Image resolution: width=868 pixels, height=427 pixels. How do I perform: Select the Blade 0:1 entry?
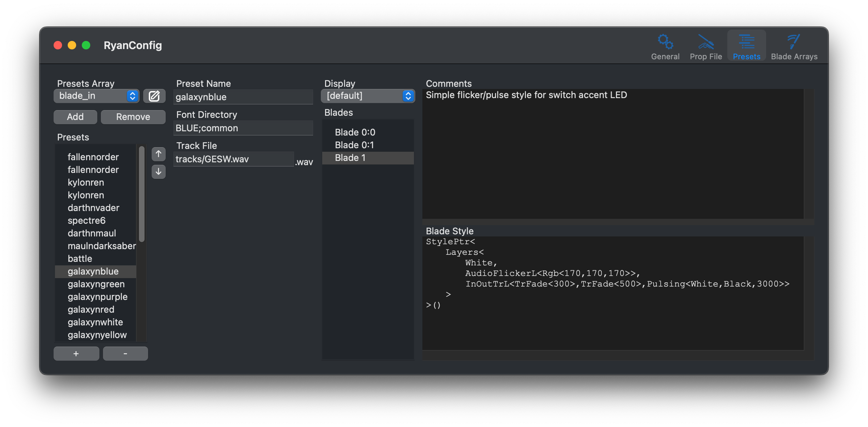(354, 145)
